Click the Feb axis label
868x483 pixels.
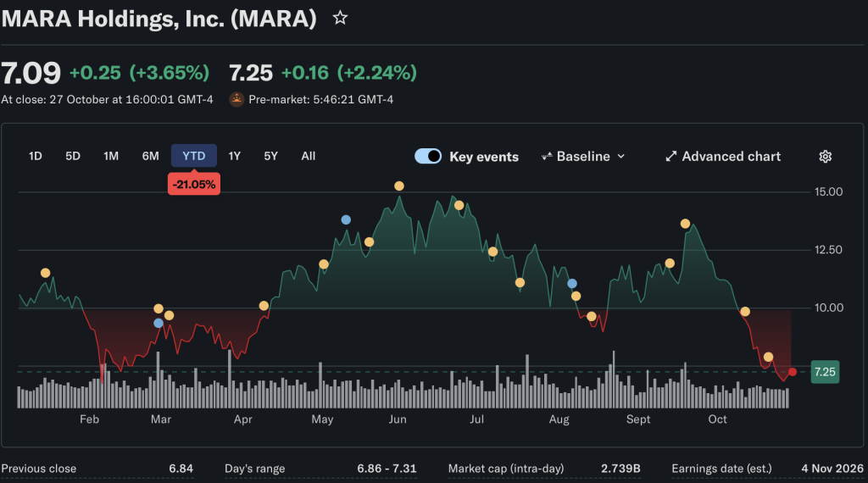point(89,419)
